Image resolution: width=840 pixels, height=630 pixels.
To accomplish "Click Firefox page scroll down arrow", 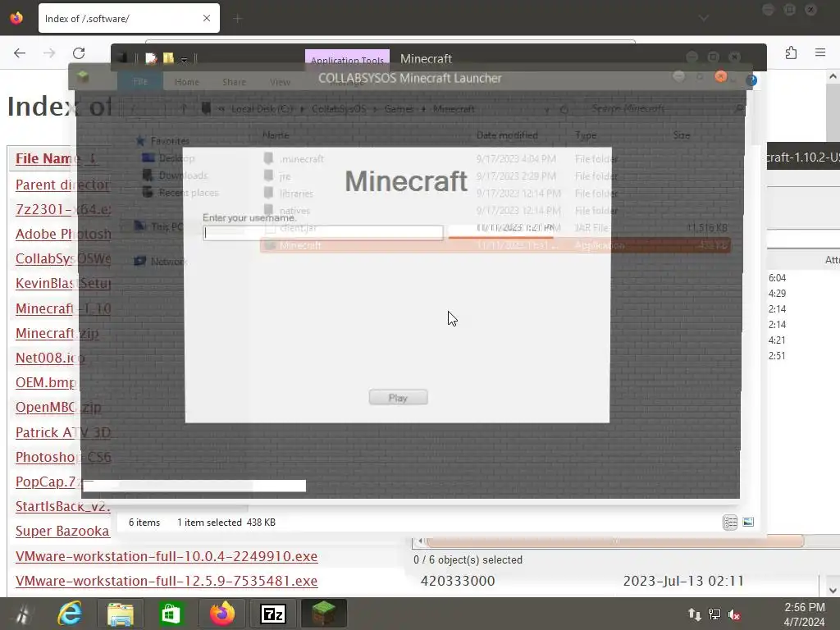I will [x=833, y=590].
